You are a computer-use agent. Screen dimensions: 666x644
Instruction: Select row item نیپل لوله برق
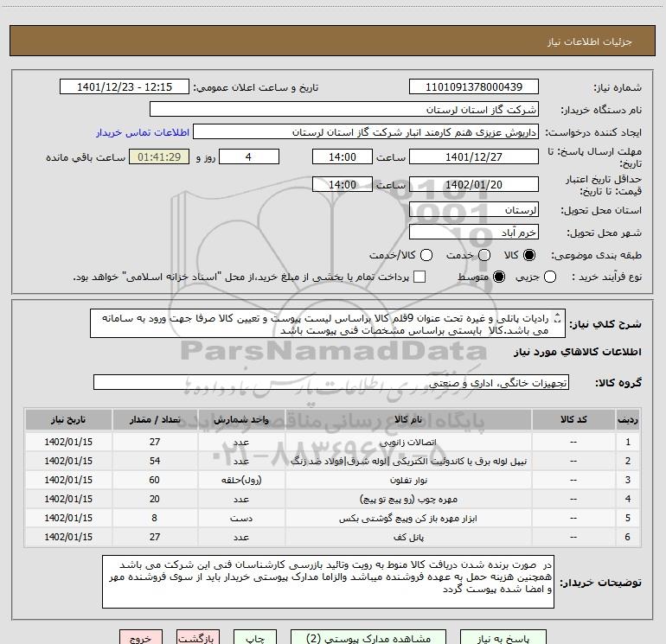408,462
